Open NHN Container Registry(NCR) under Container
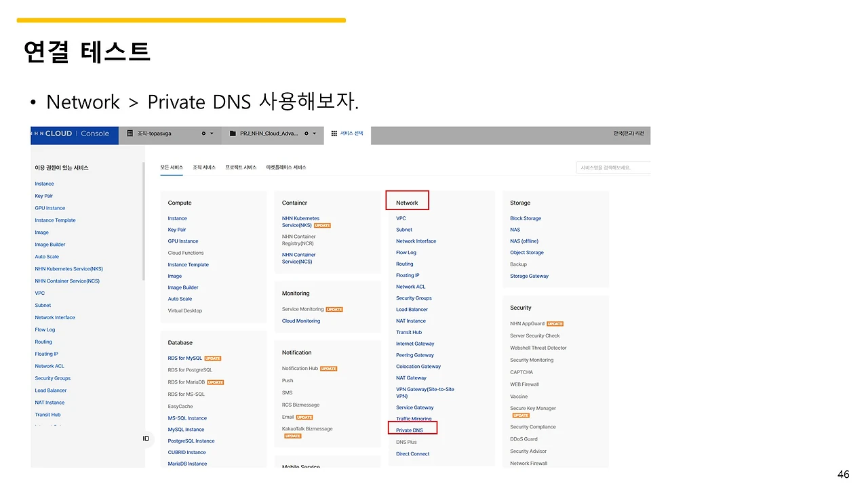 [299, 240]
